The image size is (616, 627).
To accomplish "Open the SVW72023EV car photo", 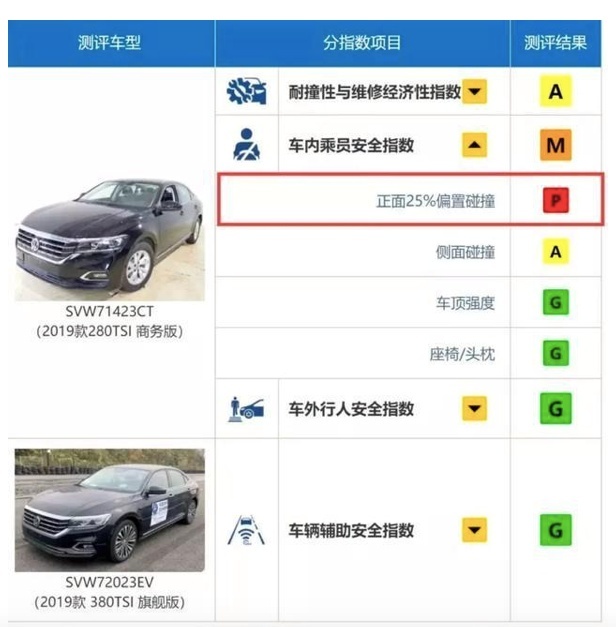I will point(110,510).
